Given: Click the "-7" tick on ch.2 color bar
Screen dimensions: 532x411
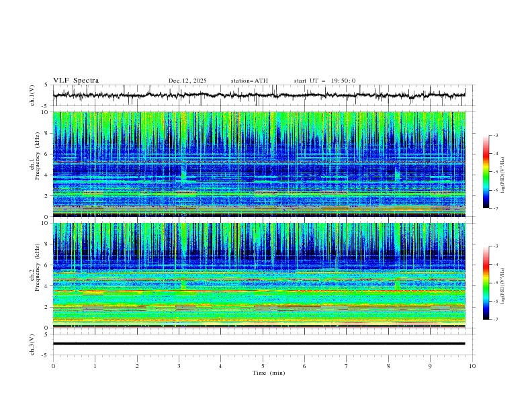Looking at the screenshot, I should click(x=495, y=319).
